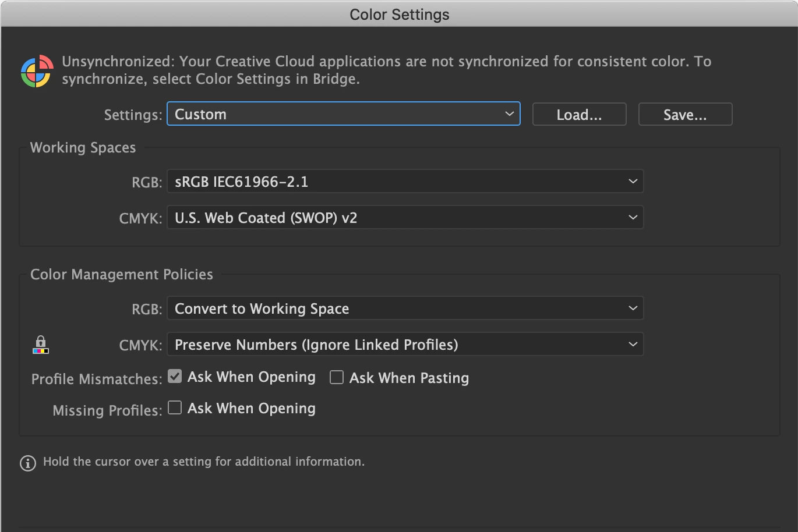This screenshot has height=532, width=798.
Task: Click the Color Settings title bar
Action: [x=399, y=14]
